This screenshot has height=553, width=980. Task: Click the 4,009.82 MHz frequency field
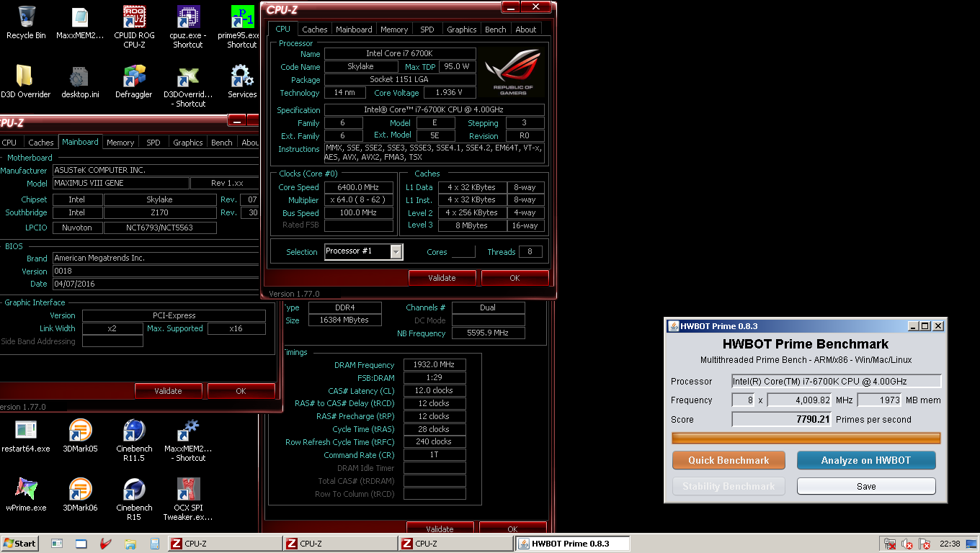[800, 400]
